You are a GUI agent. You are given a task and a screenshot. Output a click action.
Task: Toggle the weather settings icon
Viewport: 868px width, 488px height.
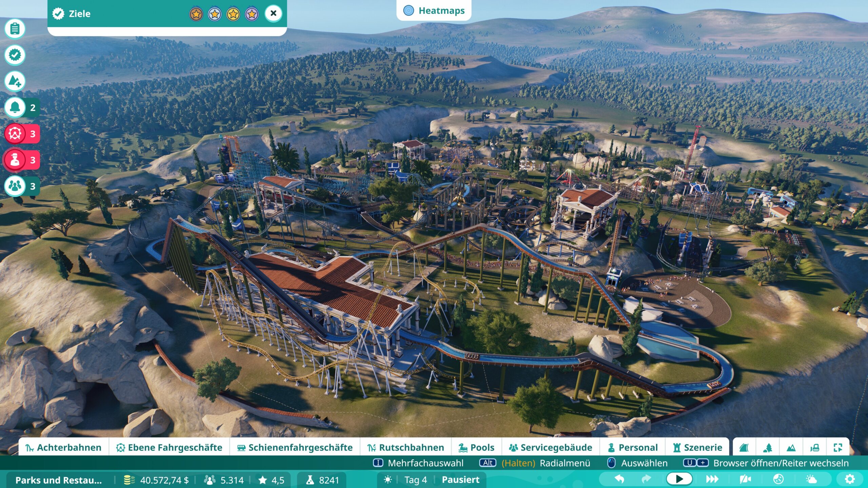(811, 479)
